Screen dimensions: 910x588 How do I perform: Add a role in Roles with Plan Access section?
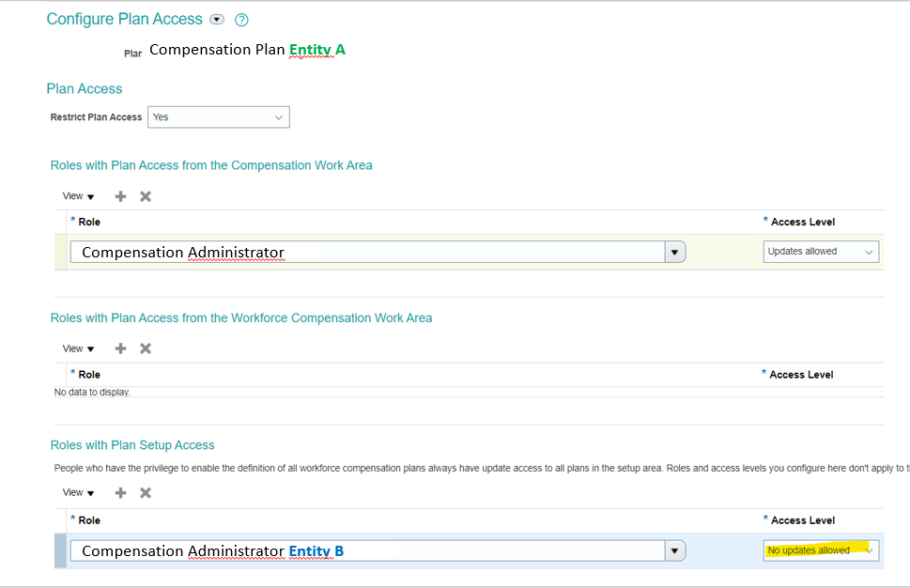click(120, 195)
